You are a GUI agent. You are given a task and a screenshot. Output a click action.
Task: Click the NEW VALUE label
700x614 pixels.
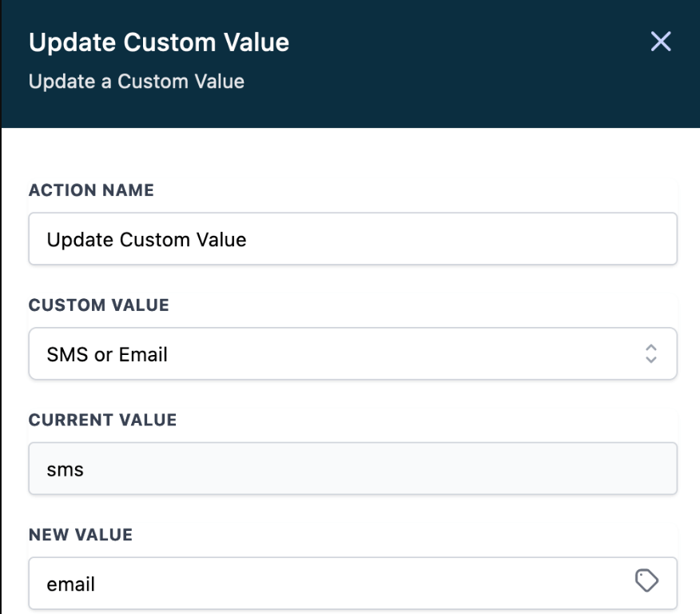81,535
